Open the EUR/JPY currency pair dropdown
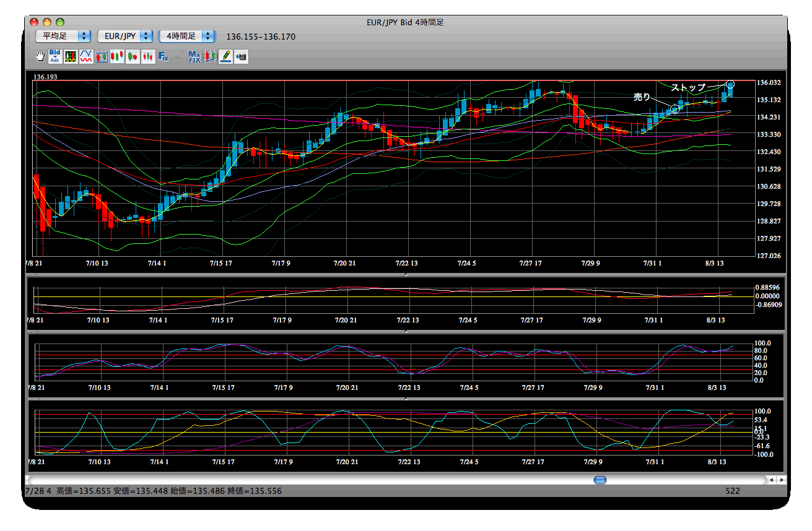The width and height of the screenshot is (812, 531). coord(126,37)
